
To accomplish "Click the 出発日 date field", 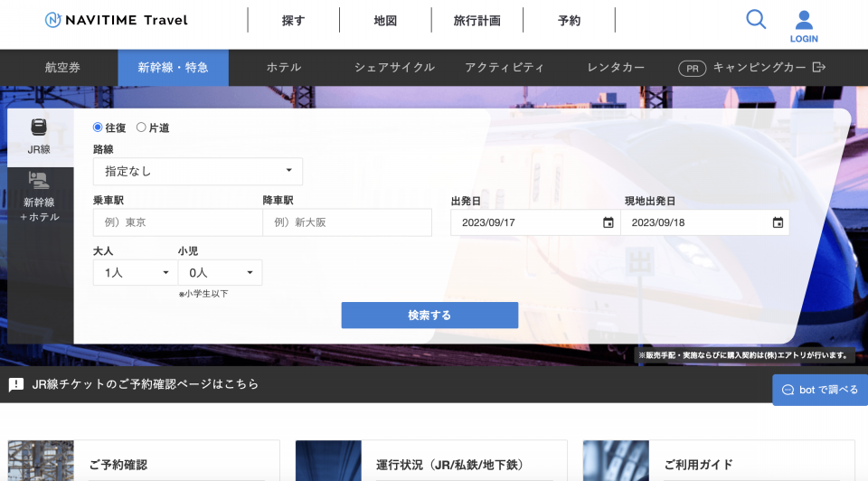I will coord(535,222).
